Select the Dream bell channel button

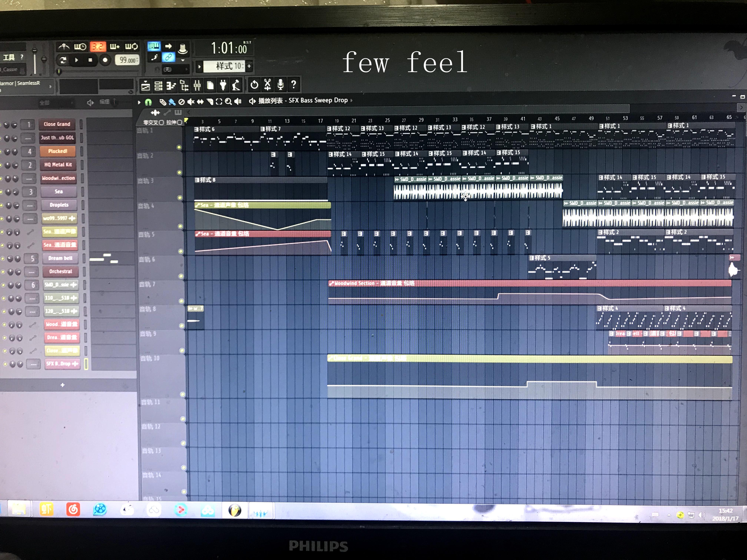tap(60, 258)
